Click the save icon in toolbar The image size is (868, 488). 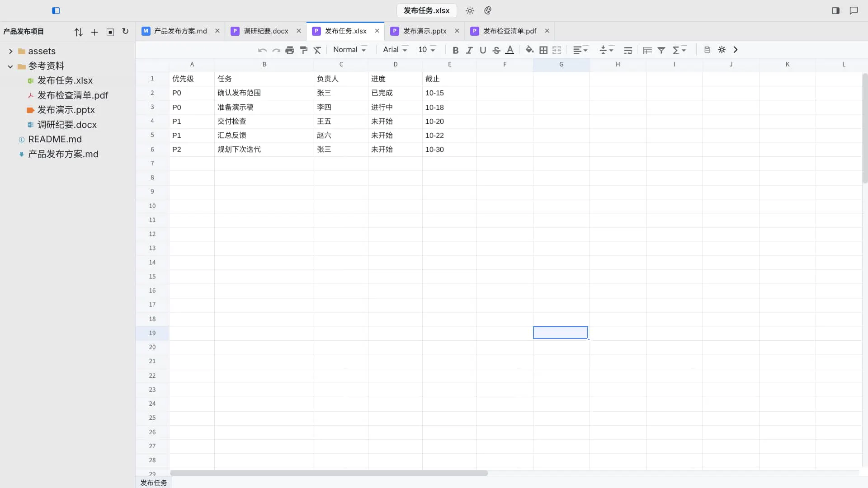coord(708,50)
